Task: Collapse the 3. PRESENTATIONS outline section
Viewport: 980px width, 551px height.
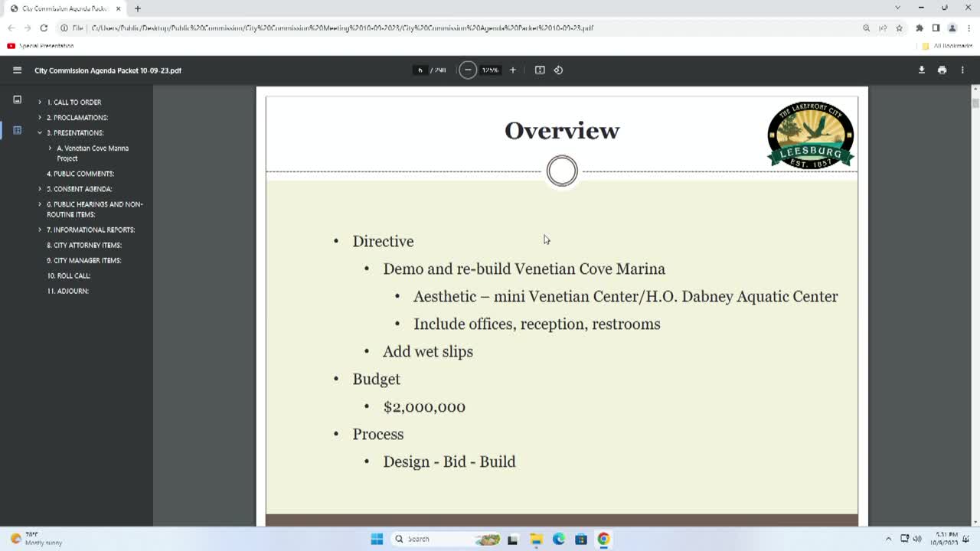Action: tap(40, 133)
